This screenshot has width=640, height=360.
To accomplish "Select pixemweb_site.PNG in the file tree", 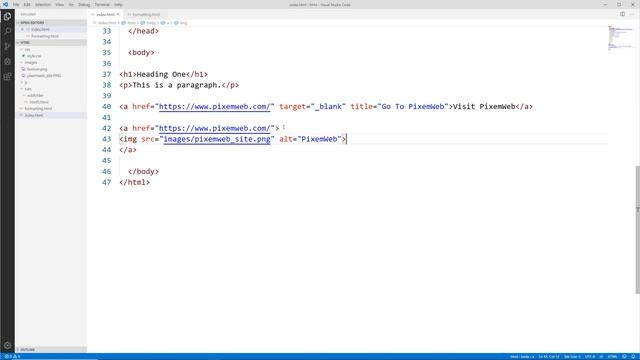I will click(x=44, y=76).
